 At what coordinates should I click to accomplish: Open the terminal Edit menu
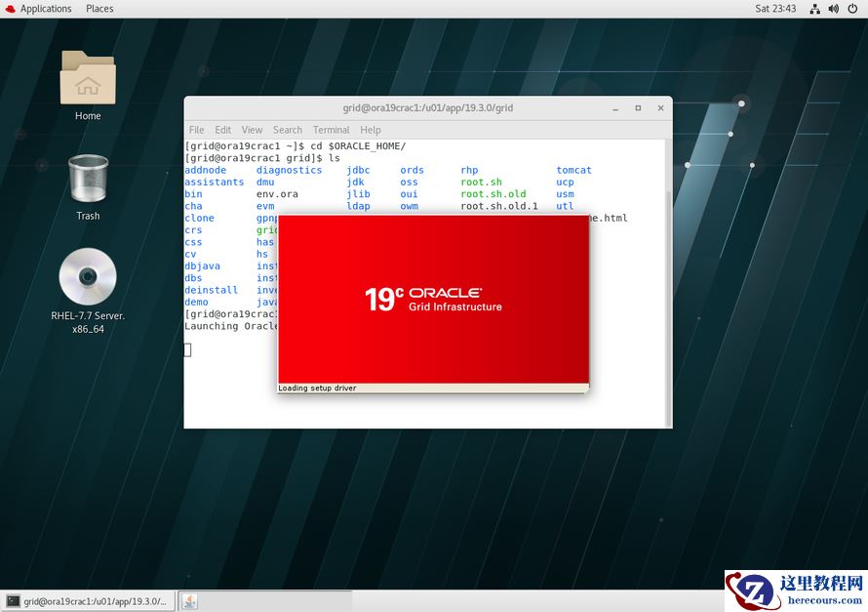(x=223, y=130)
